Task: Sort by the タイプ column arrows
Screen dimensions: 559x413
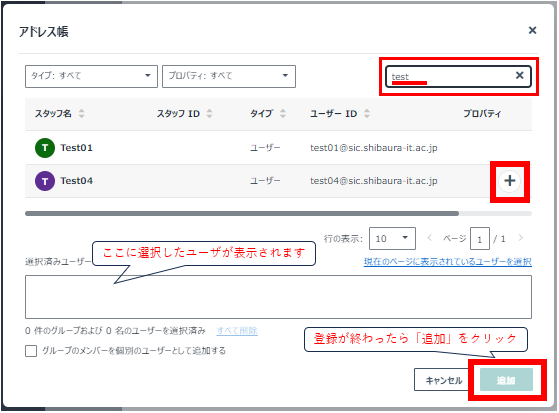Action: (x=283, y=113)
